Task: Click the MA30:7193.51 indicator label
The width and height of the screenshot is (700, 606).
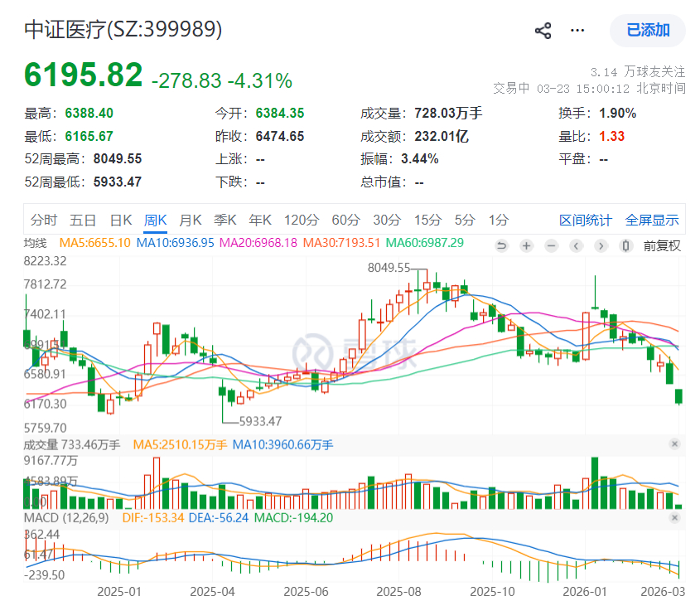Action: click(341, 243)
